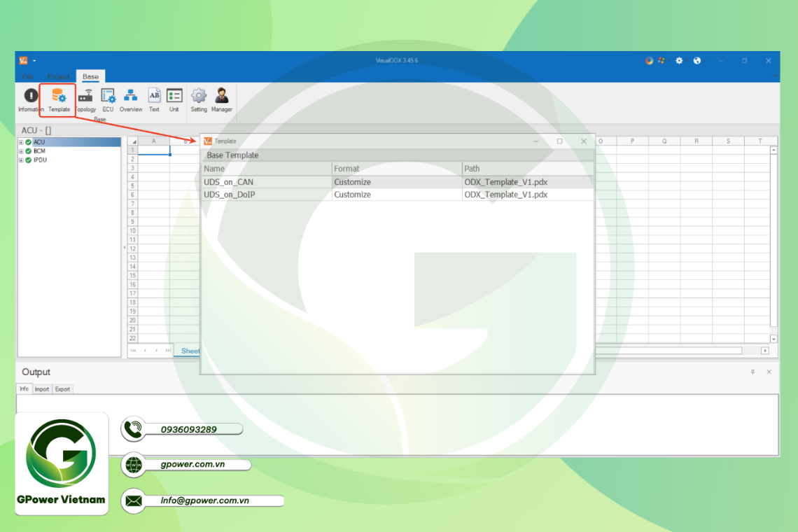This screenshot has width=798, height=532.
Task: Go to last sheet navigation arrow
Action: tap(167, 350)
